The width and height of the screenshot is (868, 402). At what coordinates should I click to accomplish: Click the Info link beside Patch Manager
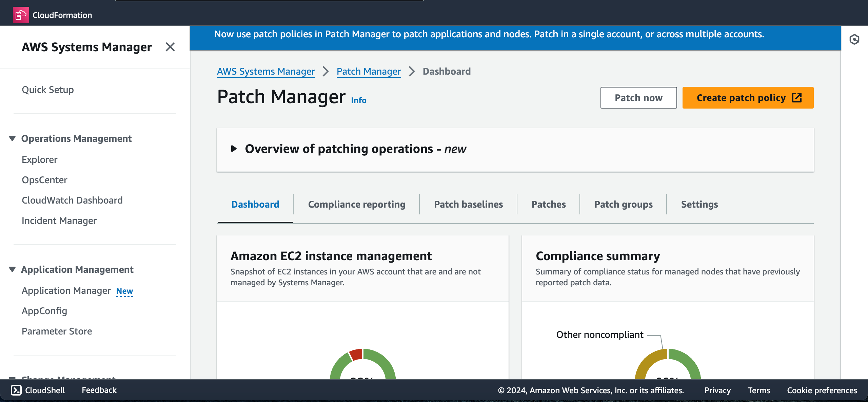pyautogui.click(x=358, y=100)
